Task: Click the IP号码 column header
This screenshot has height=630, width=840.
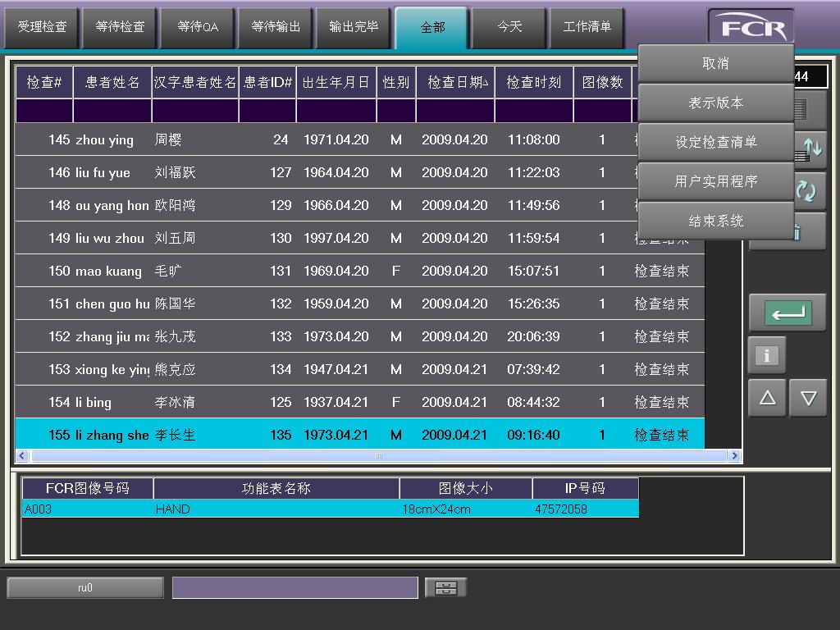Action: pos(585,489)
